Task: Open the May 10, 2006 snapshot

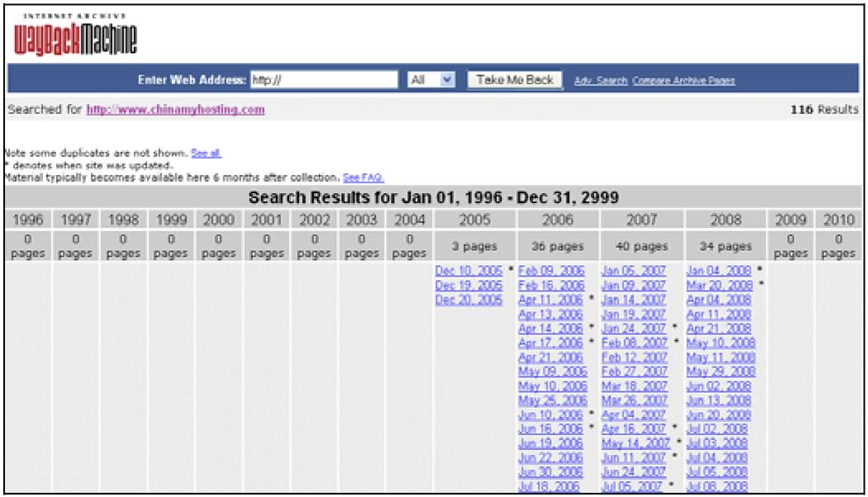Action: (x=553, y=386)
